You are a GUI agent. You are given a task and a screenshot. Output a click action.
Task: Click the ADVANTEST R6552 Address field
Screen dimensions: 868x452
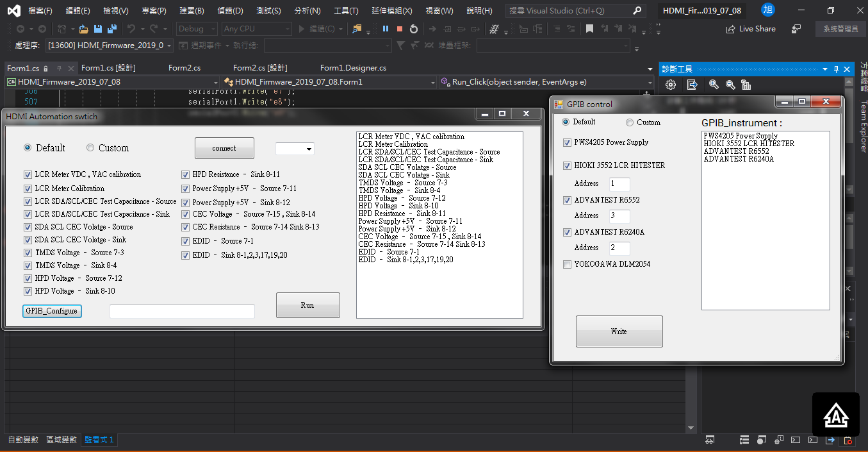click(x=619, y=216)
